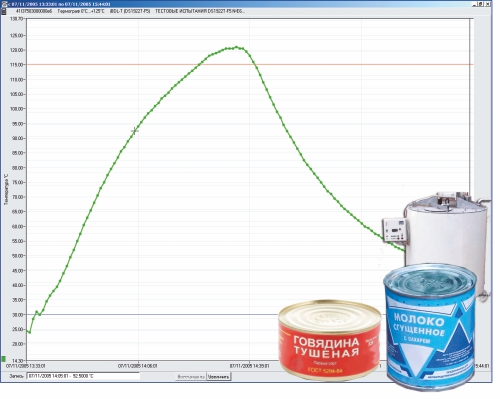Click the Молоко сгущенное can image
The width and height of the screenshot is (500, 399).
click(430, 327)
